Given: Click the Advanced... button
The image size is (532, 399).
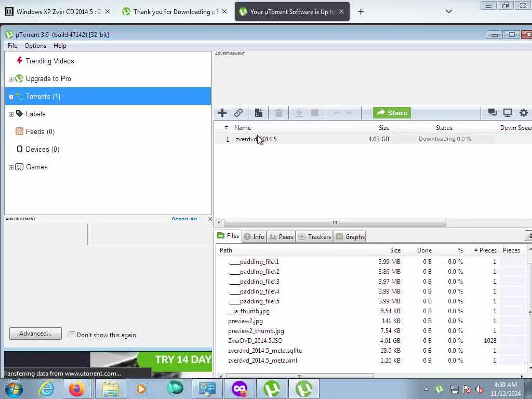Looking at the screenshot, I should tap(36, 334).
